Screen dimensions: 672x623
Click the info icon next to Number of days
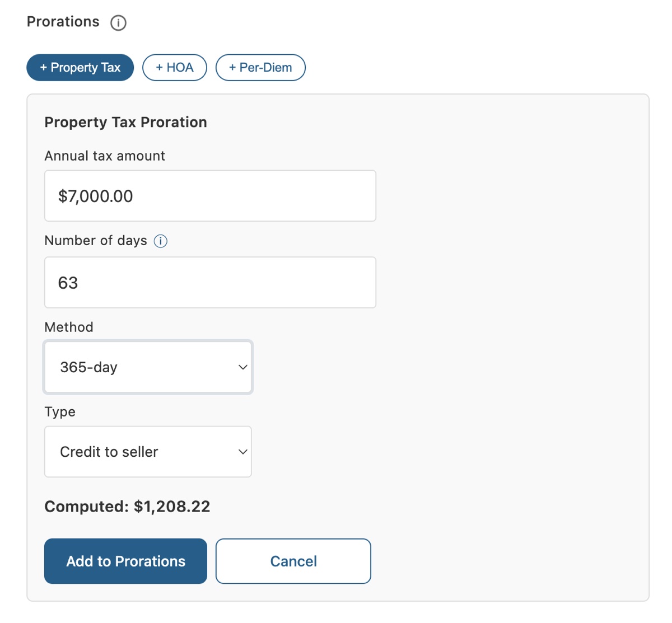161,241
